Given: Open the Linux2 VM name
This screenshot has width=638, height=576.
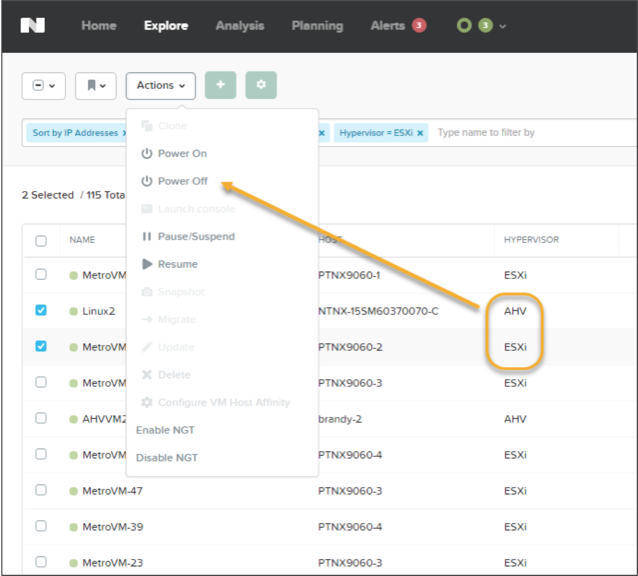Looking at the screenshot, I should pos(98,311).
